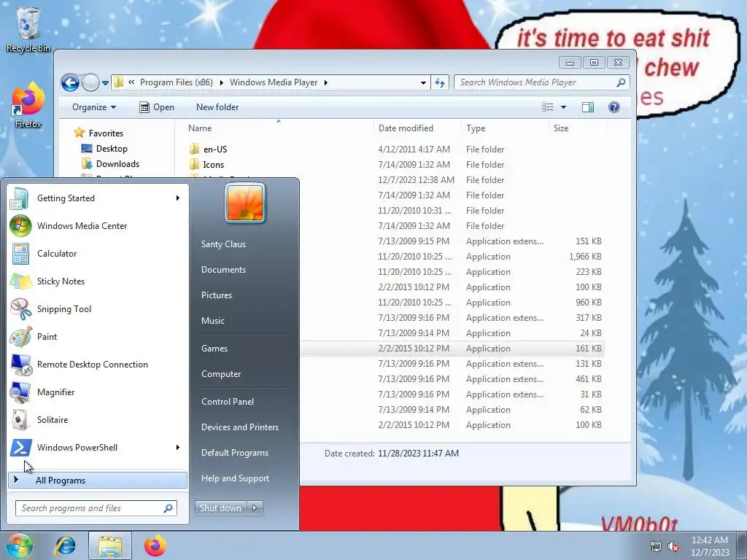Click the taskbar clock

coord(710,546)
